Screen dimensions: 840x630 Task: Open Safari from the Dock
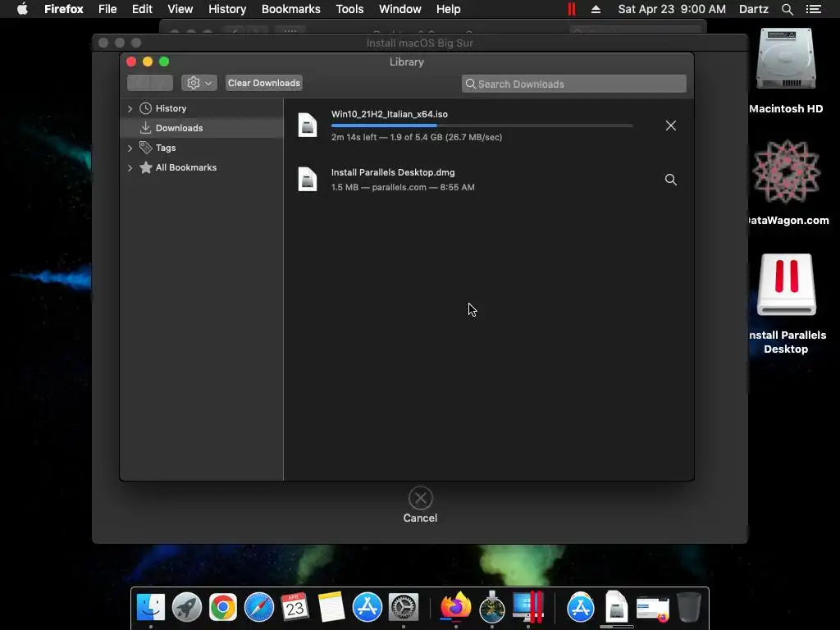coord(258,607)
